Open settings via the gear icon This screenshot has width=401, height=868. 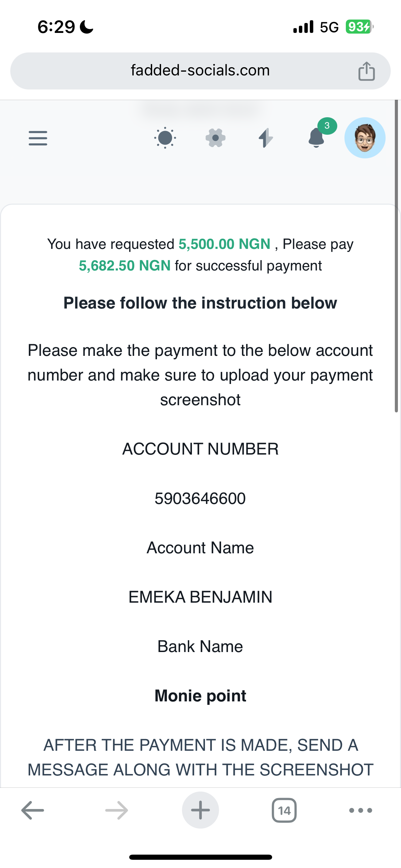click(x=216, y=138)
